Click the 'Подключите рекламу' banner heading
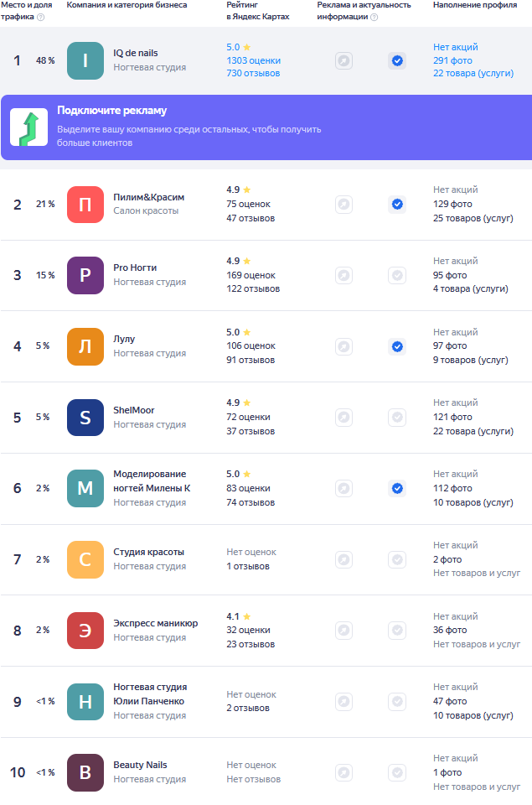The width and height of the screenshot is (532, 805). (111, 111)
